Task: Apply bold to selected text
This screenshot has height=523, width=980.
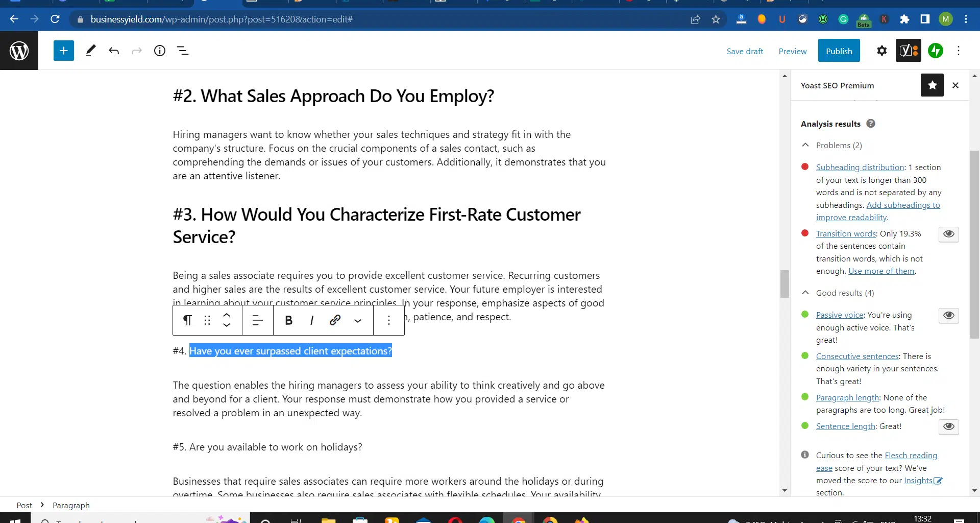Action: pyautogui.click(x=288, y=320)
